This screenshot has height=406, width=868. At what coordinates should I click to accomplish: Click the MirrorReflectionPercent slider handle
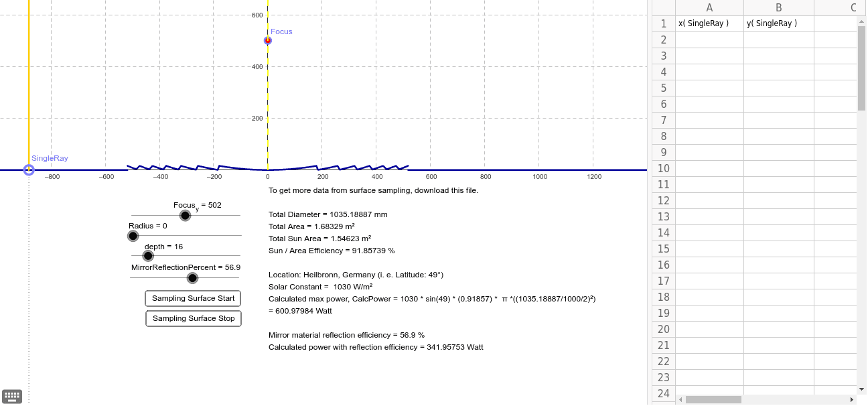pos(193,278)
